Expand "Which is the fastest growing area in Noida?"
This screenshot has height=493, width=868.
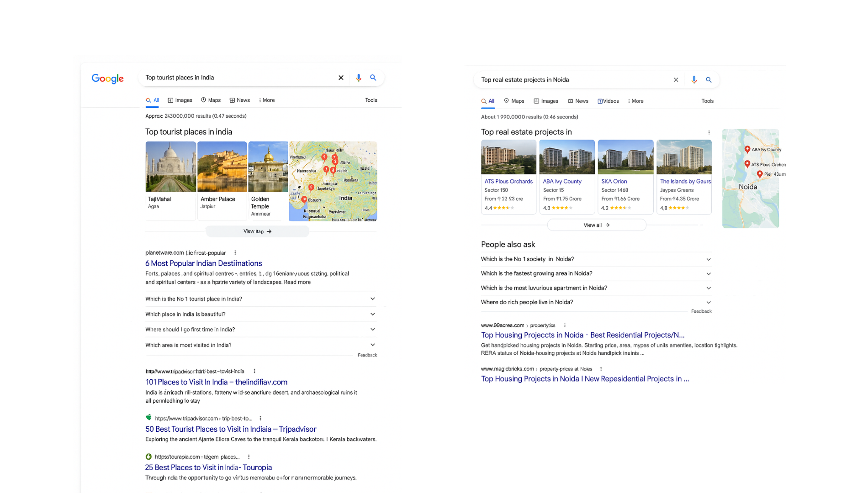(596, 273)
